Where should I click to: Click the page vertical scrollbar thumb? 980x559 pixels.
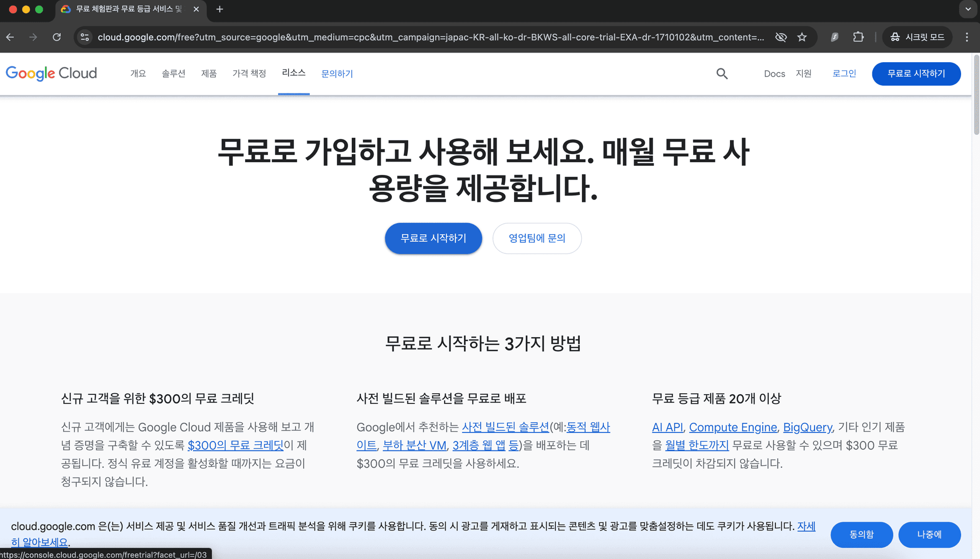976,95
